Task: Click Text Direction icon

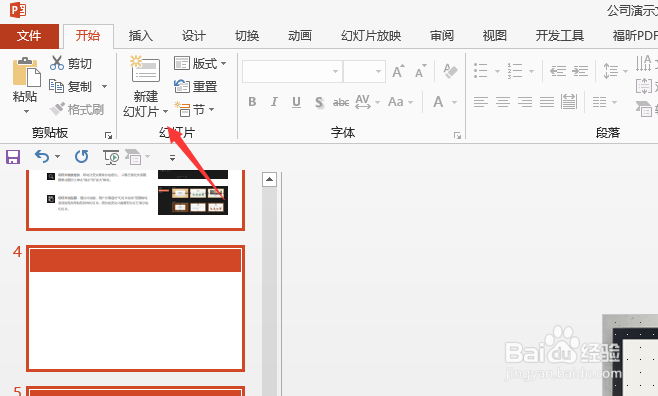Action: coord(643,63)
